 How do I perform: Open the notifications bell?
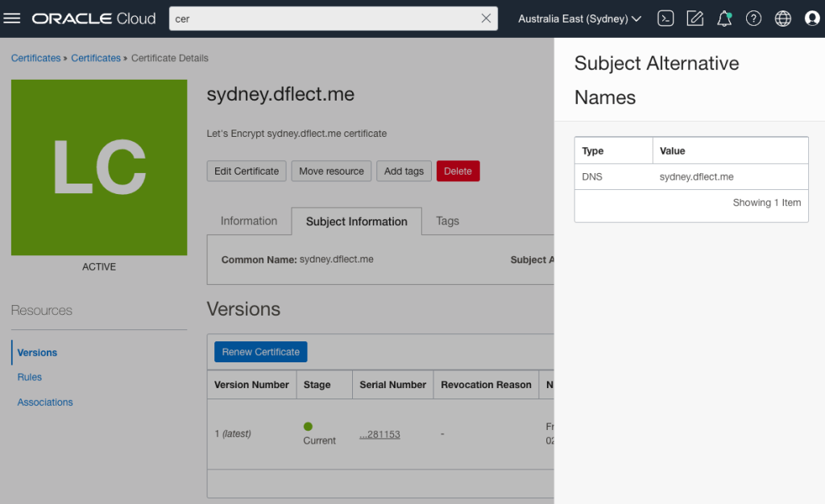point(724,19)
